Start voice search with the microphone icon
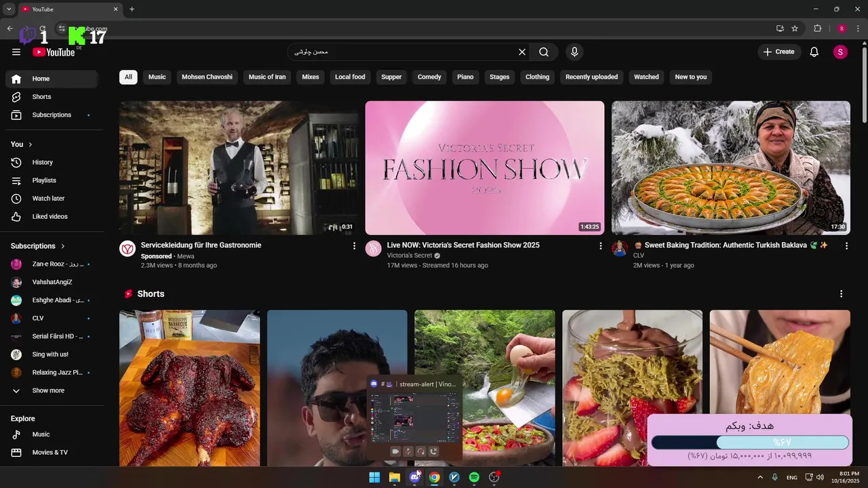Image resolution: width=868 pixels, height=488 pixels. click(x=574, y=52)
